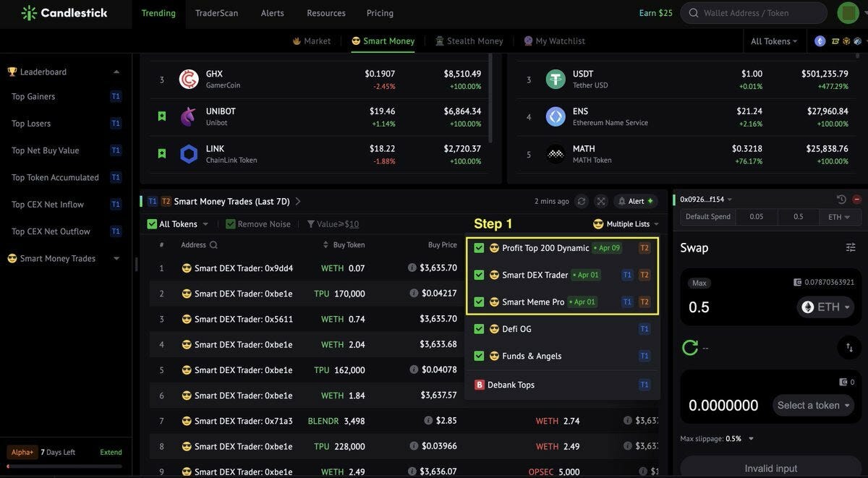This screenshot has height=478, width=868.
Task: Click the GHX GamerCoin token icon
Action: (x=189, y=80)
